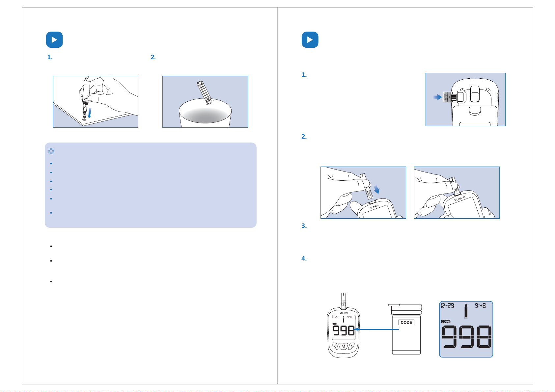Select the lancing device illustration
The height and width of the screenshot is (392, 555).
pos(96,102)
